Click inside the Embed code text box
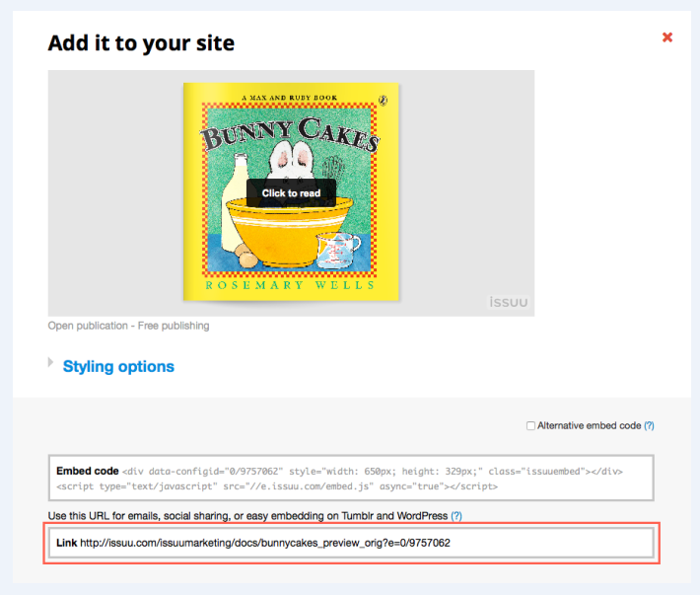The width and height of the screenshot is (700, 595). tap(350, 479)
